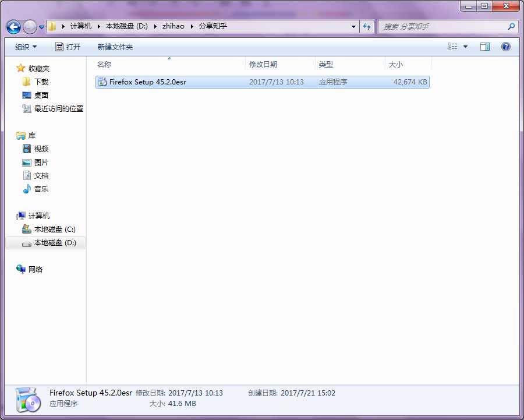Open the 图片 library

[x=41, y=163]
